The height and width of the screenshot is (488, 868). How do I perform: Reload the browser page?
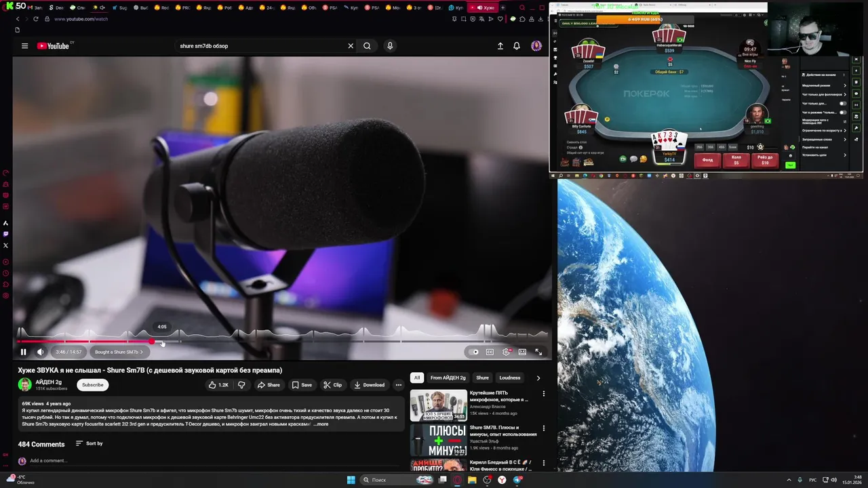point(36,19)
